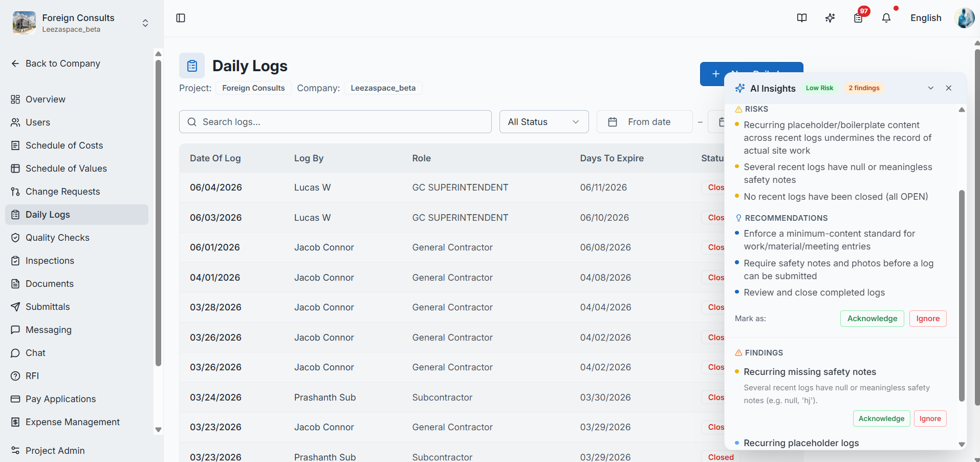This screenshot has height=462, width=980.
Task: Click the Submittals paper-plane icon
Action: tap(15, 307)
